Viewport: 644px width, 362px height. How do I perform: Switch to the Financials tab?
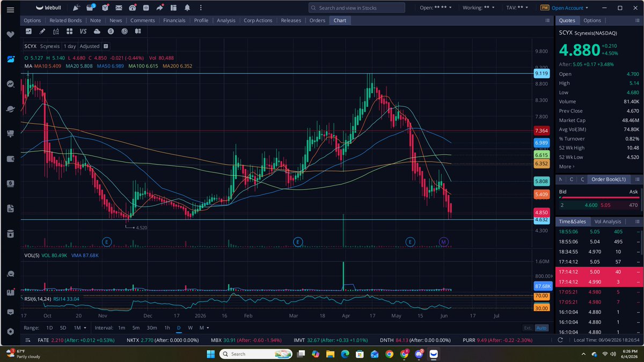tap(174, 20)
